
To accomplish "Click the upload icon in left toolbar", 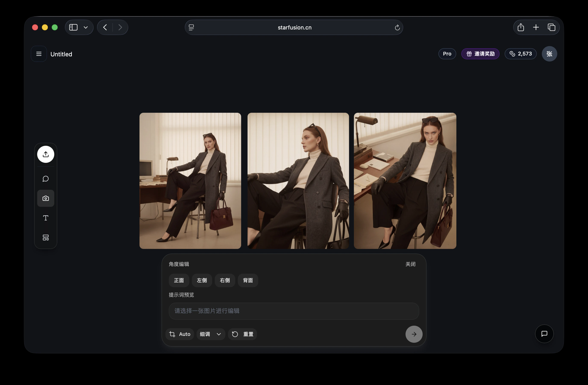I will 46,154.
